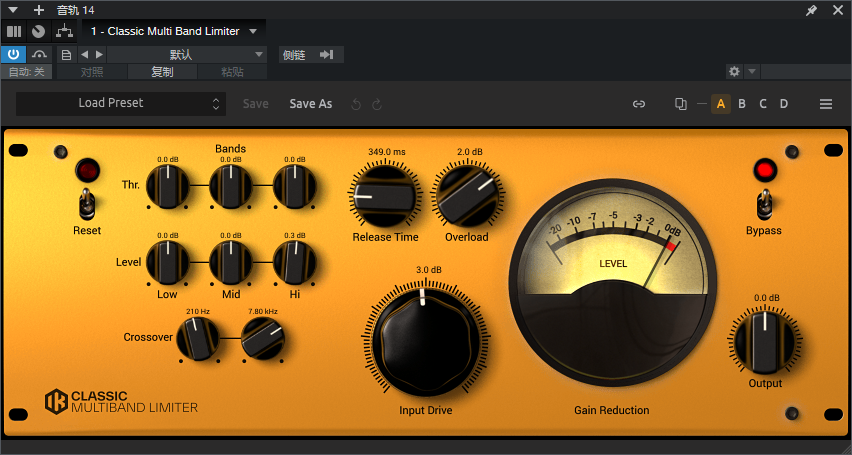This screenshot has width=852, height=455.
Task: Click Save As
Action: point(311,104)
